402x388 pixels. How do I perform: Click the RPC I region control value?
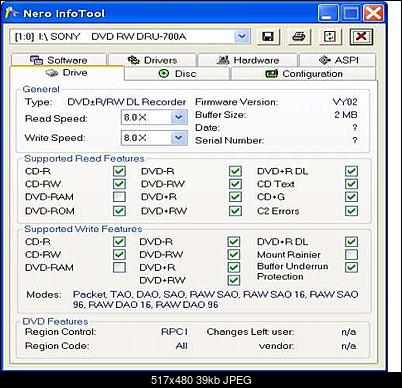click(x=174, y=332)
